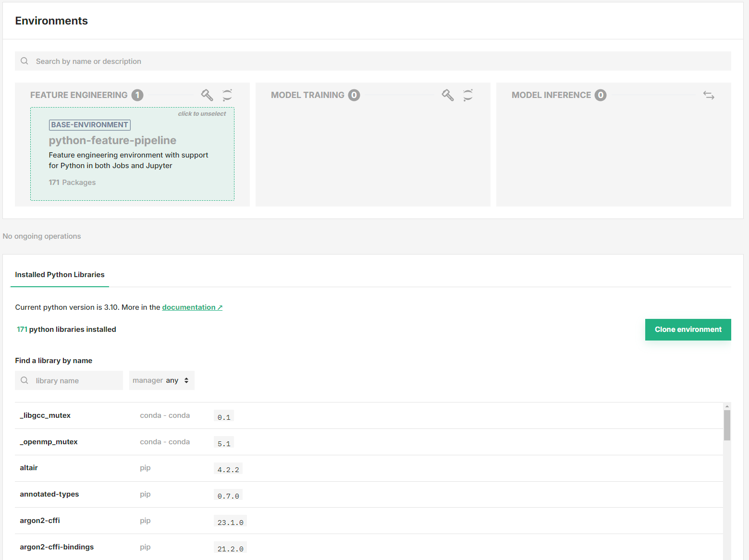Focus the Search by name or description field
Screen dimensions: 749x560
tap(375, 61)
